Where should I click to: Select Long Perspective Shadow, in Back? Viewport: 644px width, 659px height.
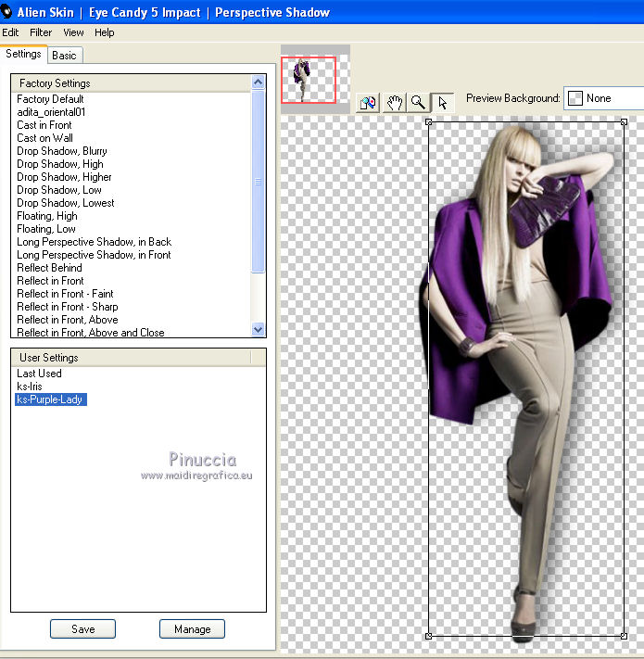coord(95,242)
